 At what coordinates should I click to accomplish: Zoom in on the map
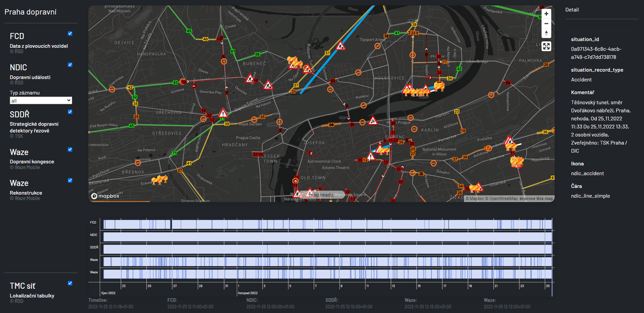pyautogui.click(x=546, y=13)
